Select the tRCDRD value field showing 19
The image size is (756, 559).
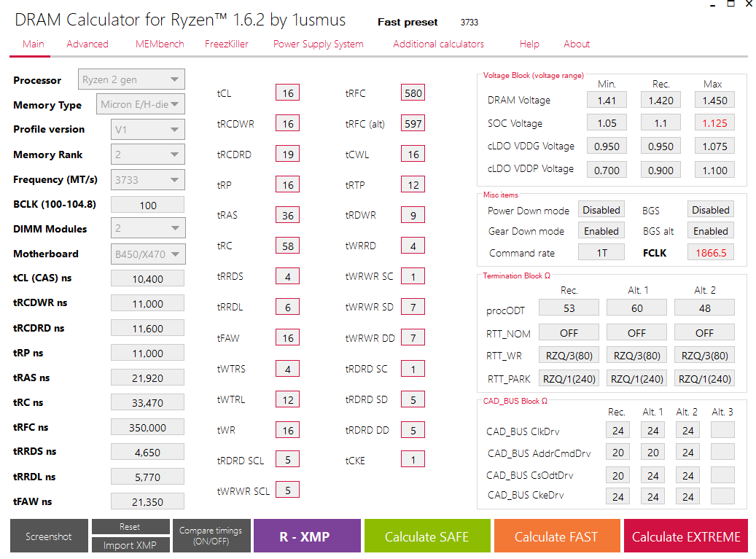288,155
